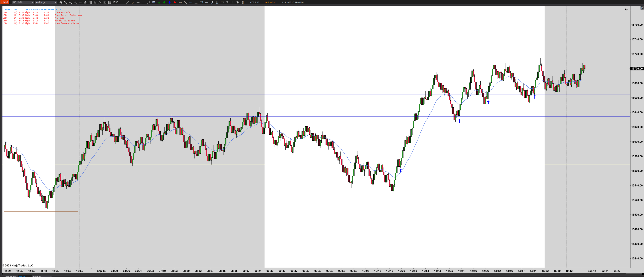644x277 pixels.
Task: Select the green arrow up drawing tool
Action: [159, 2]
